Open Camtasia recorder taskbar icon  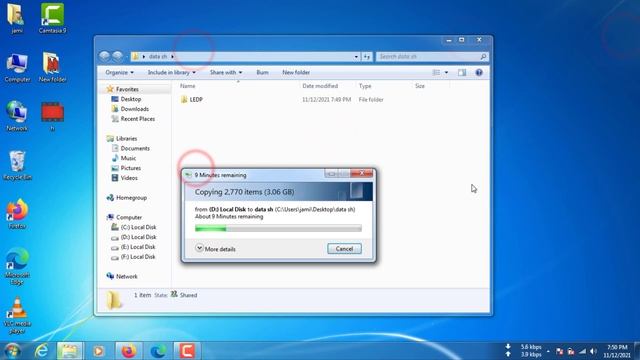(x=187, y=351)
